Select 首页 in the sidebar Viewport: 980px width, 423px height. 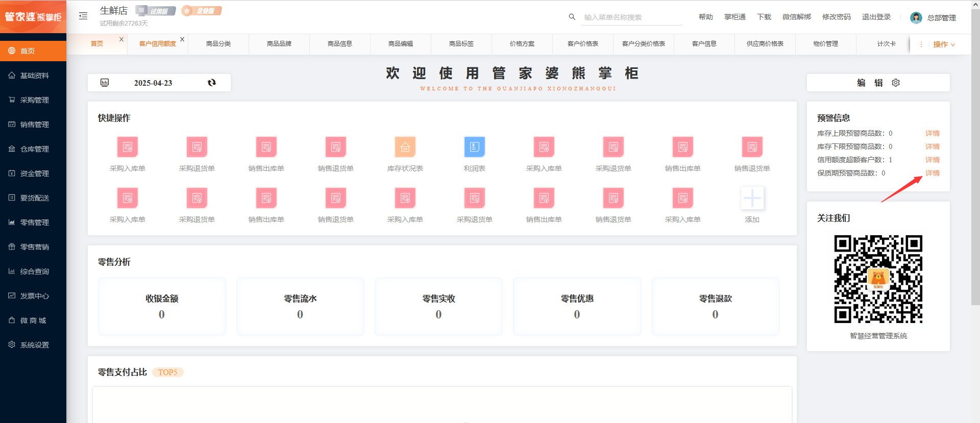coord(33,51)
